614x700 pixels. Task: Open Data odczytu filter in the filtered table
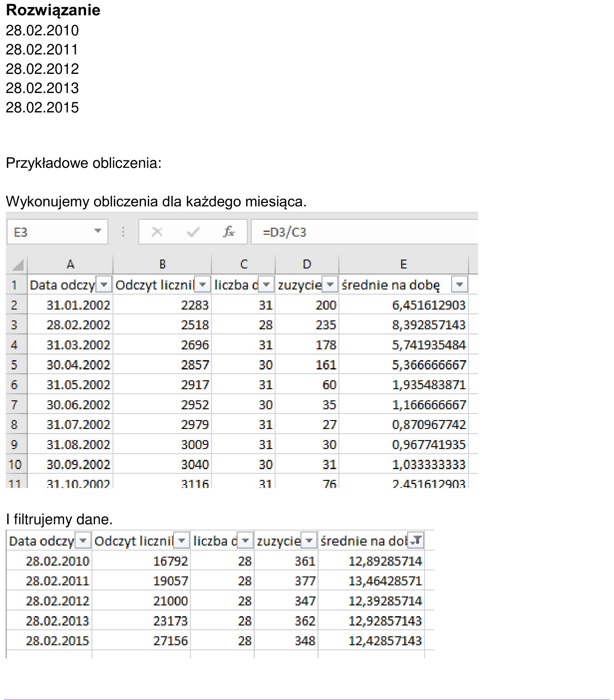click(83, 541)
